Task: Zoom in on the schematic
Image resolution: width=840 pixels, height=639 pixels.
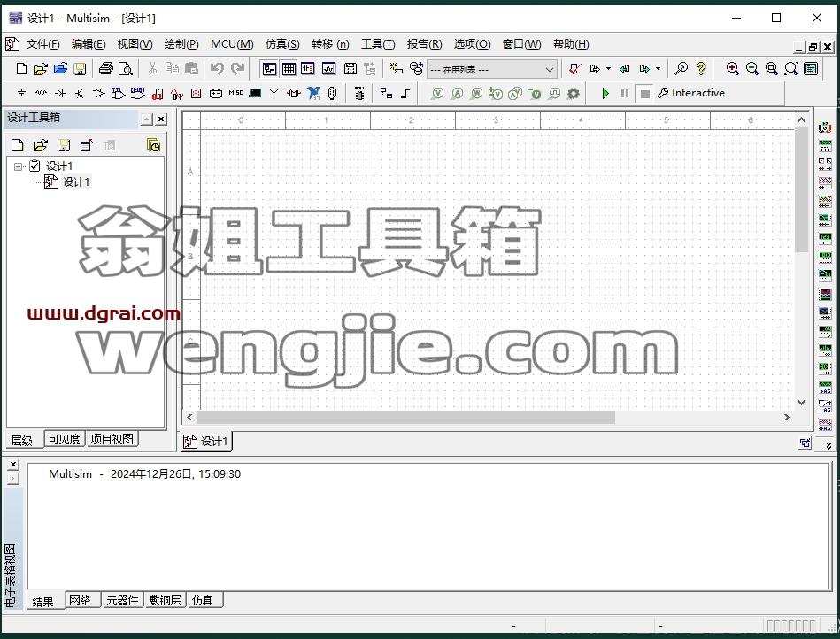Action: tap(732, 68)
